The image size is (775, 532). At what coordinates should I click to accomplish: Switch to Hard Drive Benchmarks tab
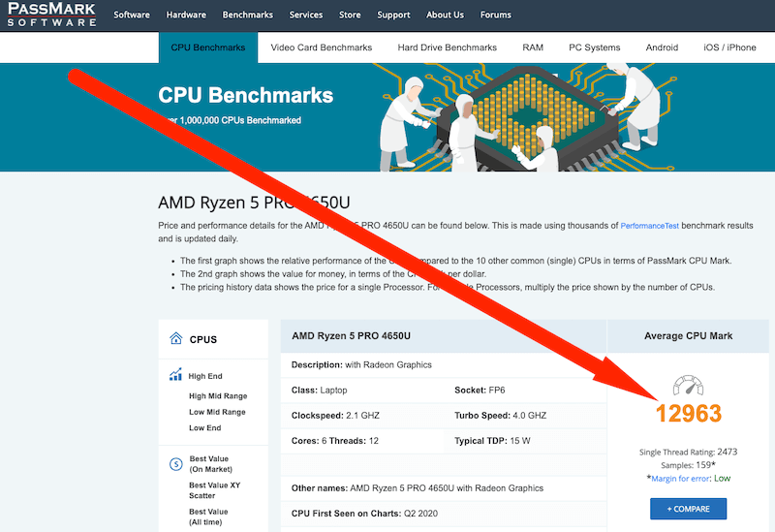click(448, 47)
